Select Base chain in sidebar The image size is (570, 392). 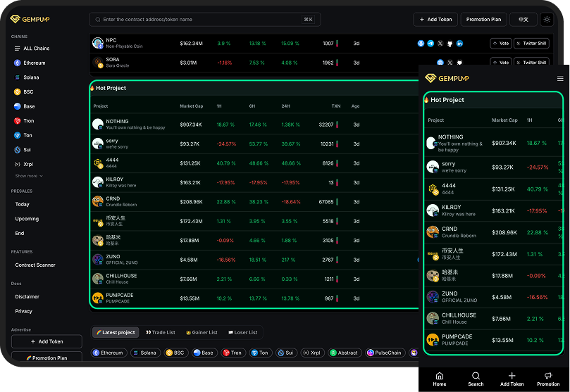[x=25, y=106]
